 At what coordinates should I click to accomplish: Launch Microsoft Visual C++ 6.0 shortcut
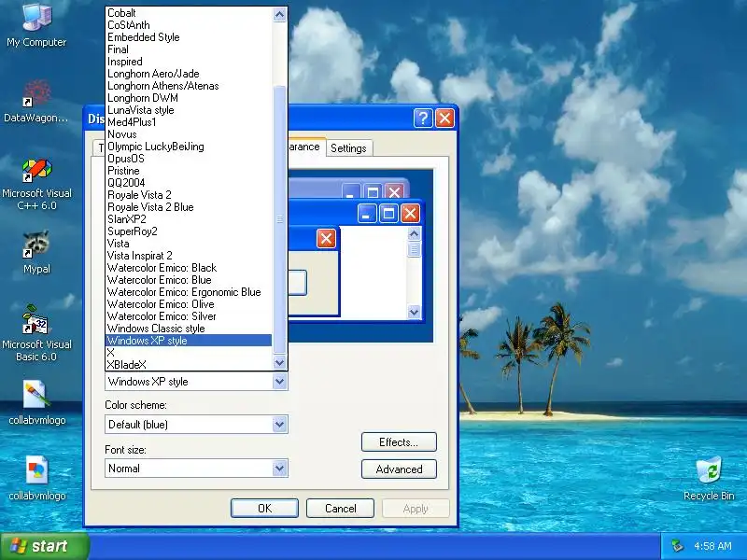point(36,185)
